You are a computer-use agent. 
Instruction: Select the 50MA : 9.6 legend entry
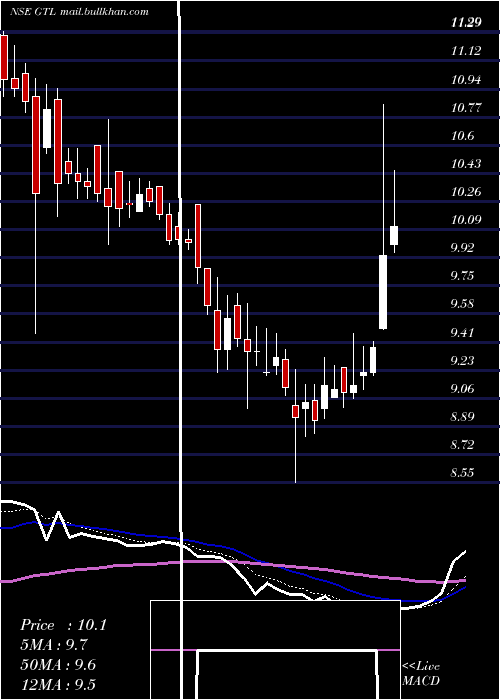(x=58, y=665)
